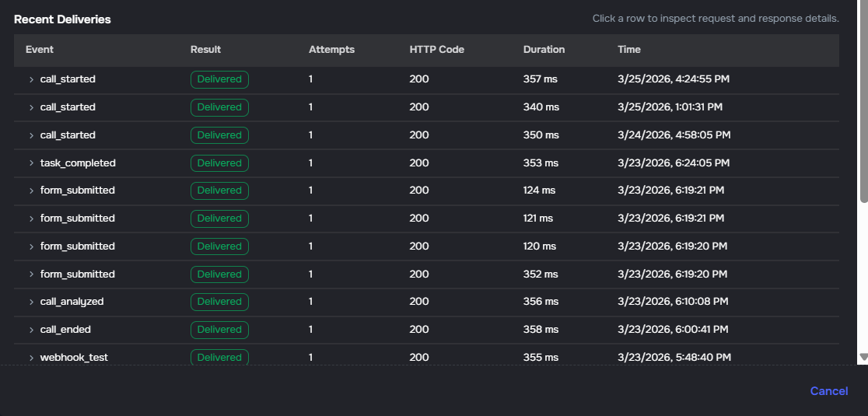The height and width of the screenshot is (416, 868).
Task: Click the Result column header
Action: coord(205,50)
